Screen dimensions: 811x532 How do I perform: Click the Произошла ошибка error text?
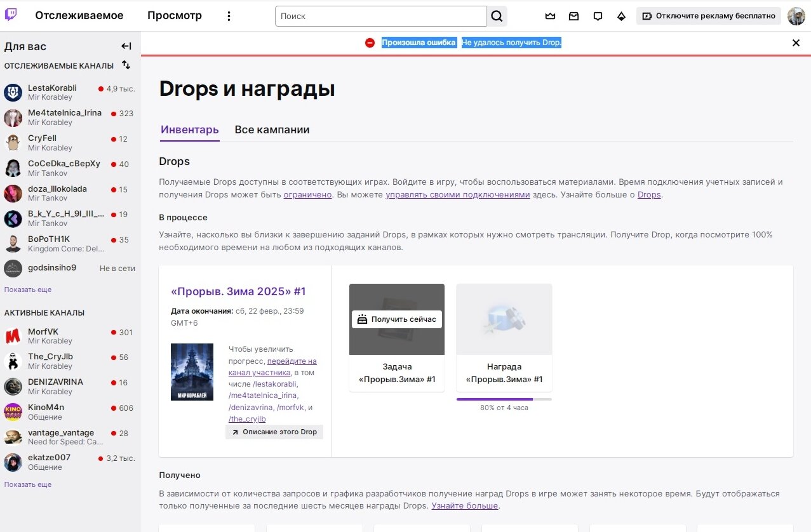419,43
